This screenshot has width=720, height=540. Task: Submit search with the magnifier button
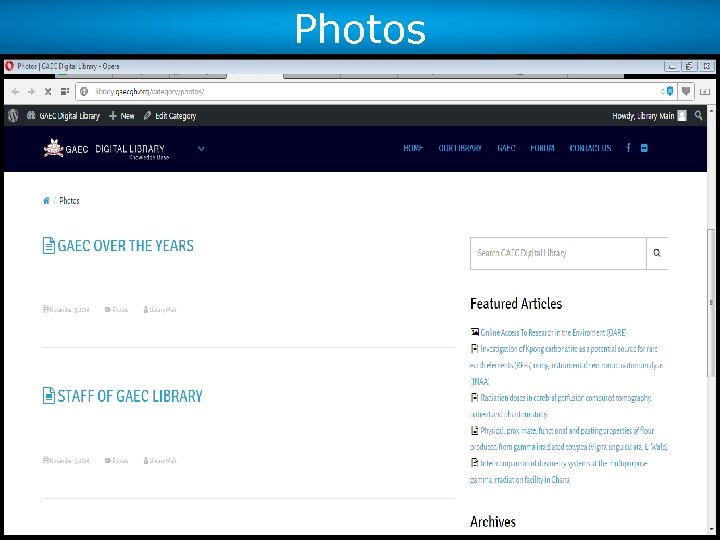657,253
